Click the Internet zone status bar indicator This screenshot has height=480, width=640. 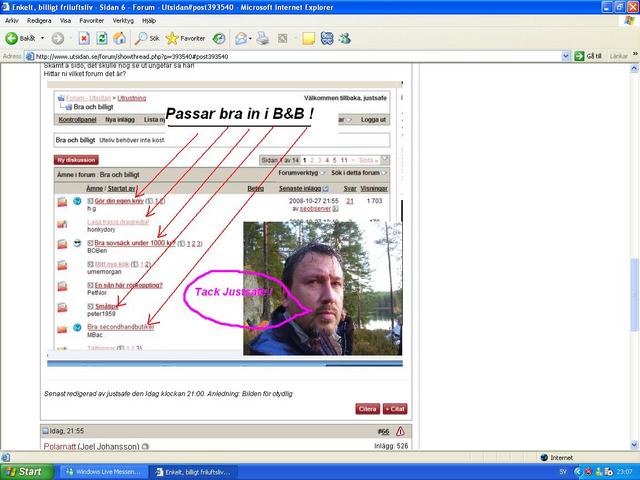[x=557, y=458]
